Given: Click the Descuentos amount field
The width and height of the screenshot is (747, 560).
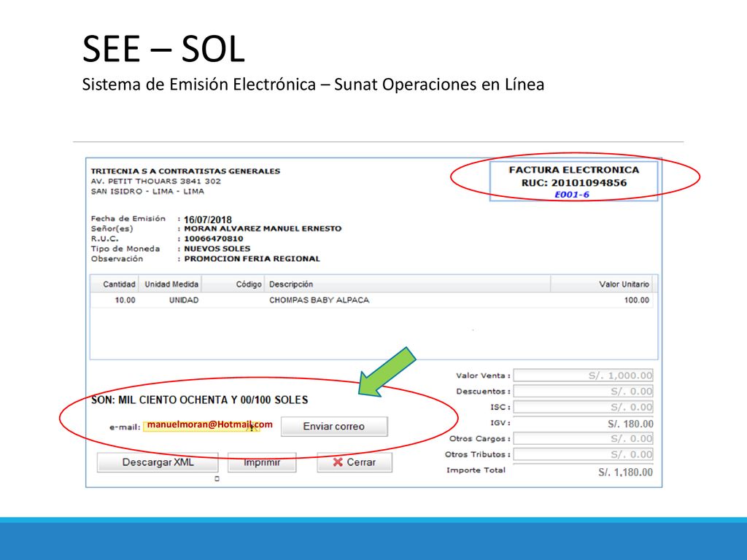Looking at the screenshot, I should (583, 391).
